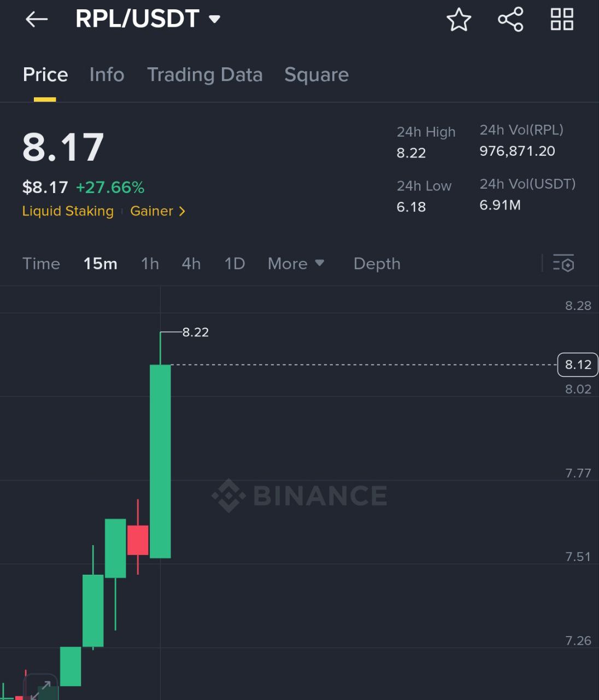Select the 1D chart interval
The height and width of the screenshot is (700, 599).
(x=234, y=264)
